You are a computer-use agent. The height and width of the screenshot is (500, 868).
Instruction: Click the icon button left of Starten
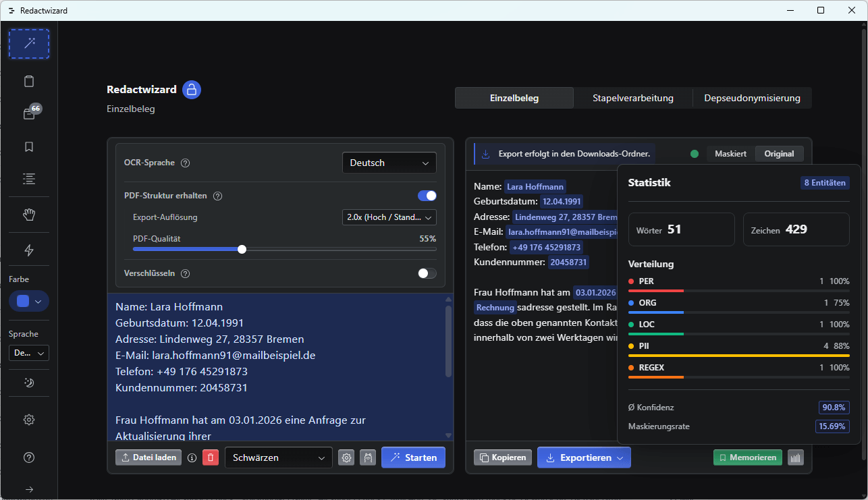[x=368, y=457]
